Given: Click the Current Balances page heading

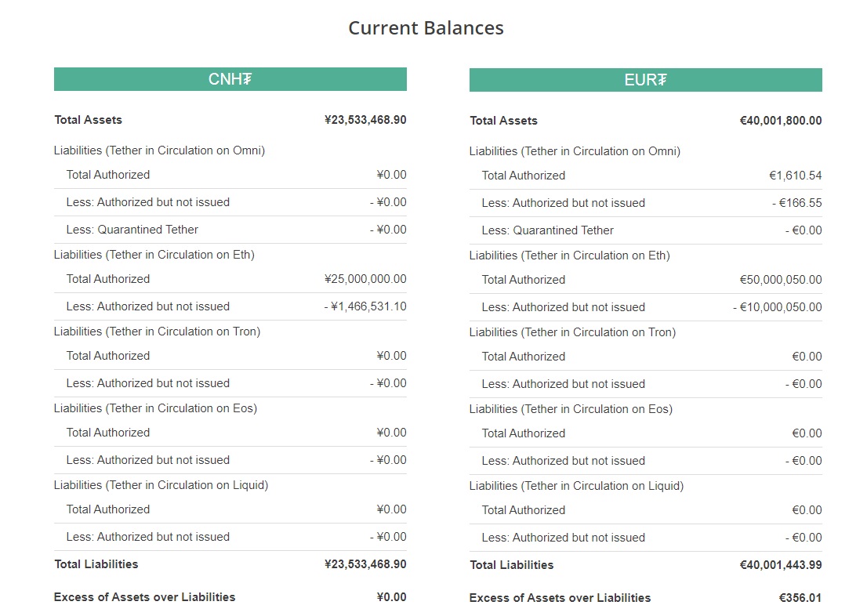Looking at the screenshot, I should (x=426, y=28).
